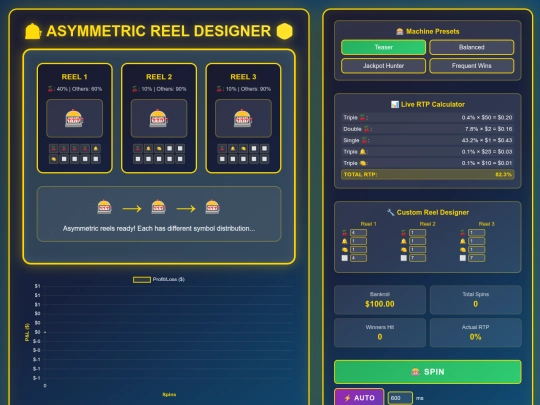Click the chart's Spins axis label
Image resolution: width=540 pixels, height=405 pixels.
[169, 395]
